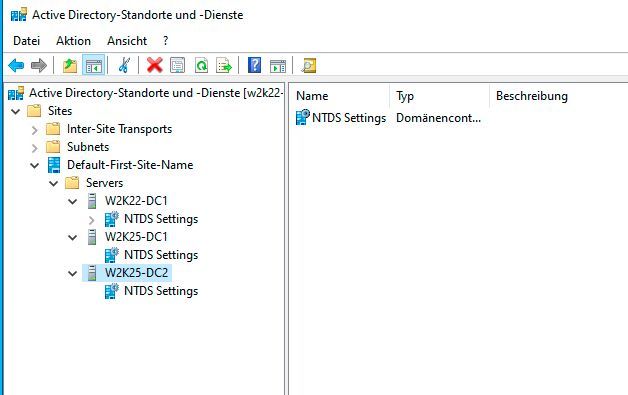628x395 pixels.
Task: Collapse the Default-First-Site-Name node
Action: (35, 165)
